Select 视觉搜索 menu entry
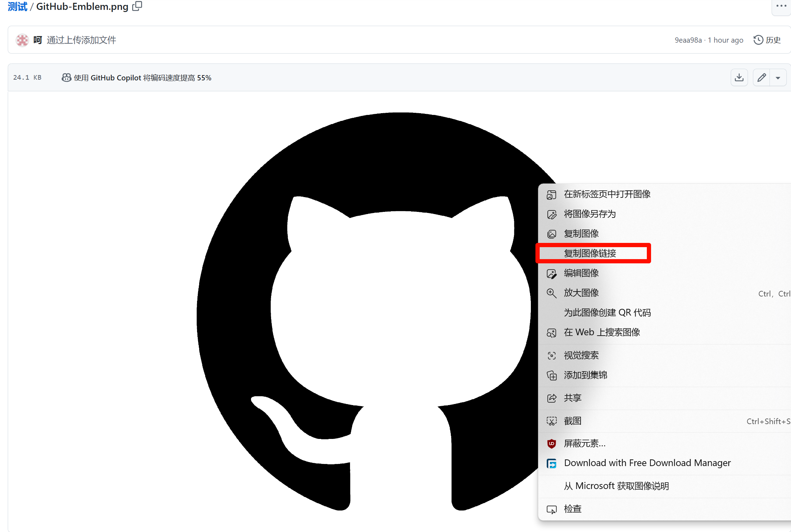The image size is (791, 532). point(664,355)
